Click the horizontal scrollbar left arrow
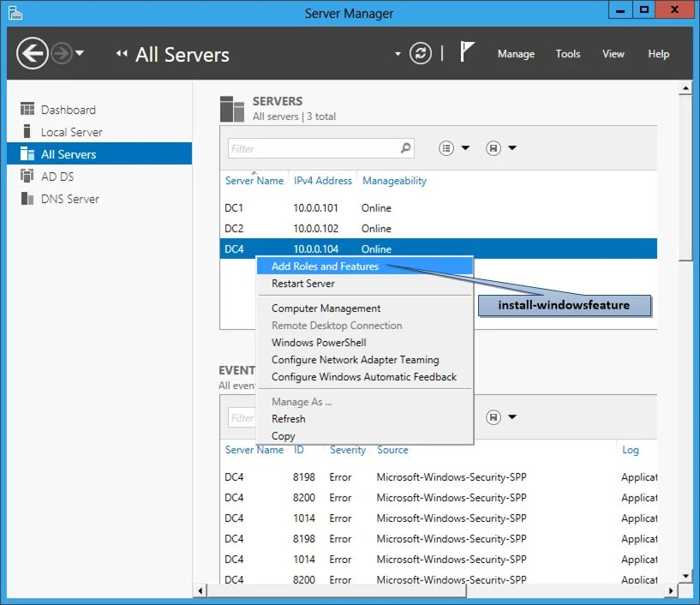 tap(200, 590)
